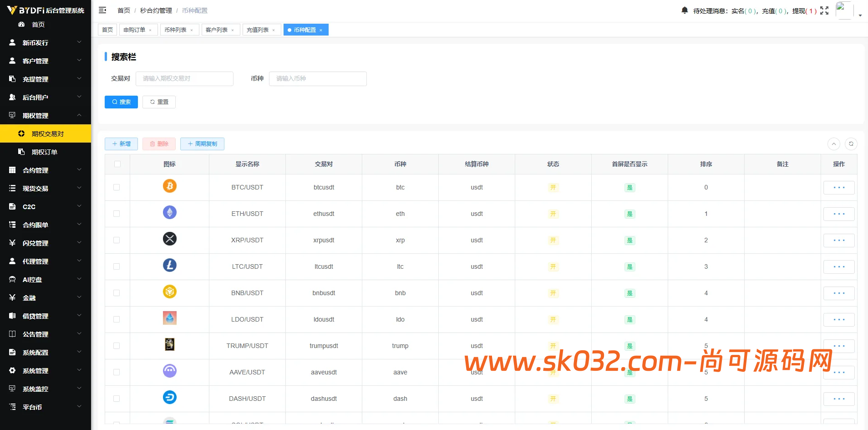Image resolution: width=868 pixels, height=430 pixels.
Task: Expand the 客户管理 sidebar menu
Action: 46,61
